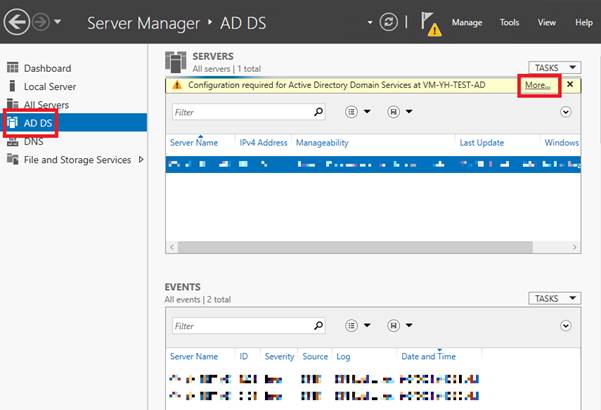
Task: Select AD DS in the sidebar
Action: pyautogui.click(x=74, y=123)
